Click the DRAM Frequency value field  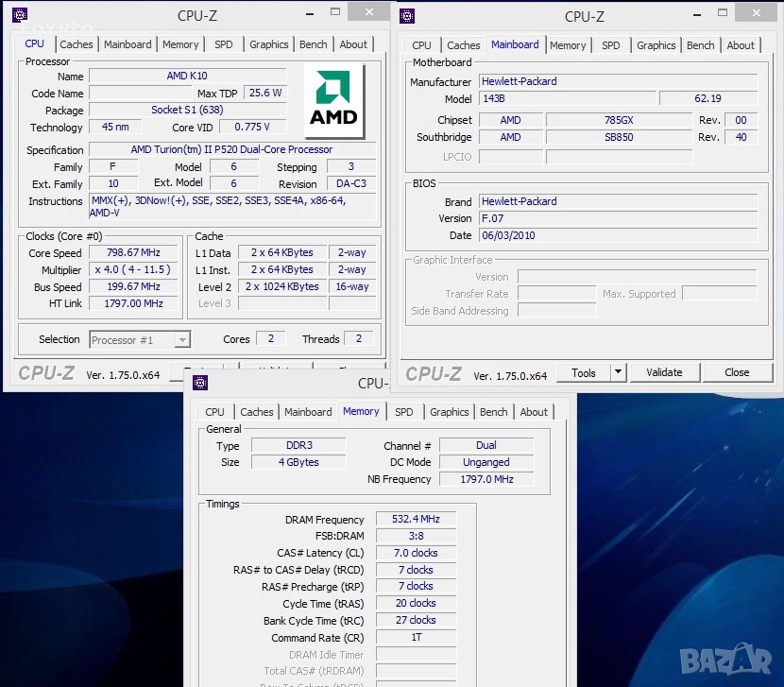[x=416, y=519]
